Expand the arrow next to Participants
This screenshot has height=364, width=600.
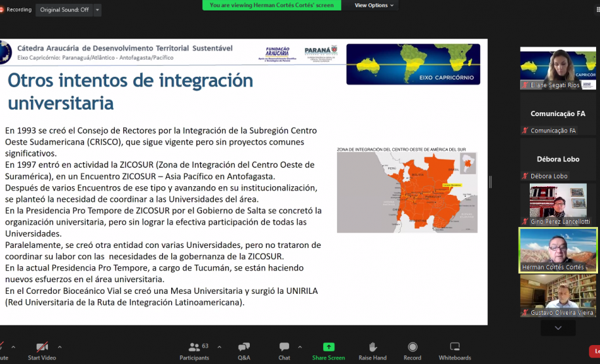(x=219, y=346)
